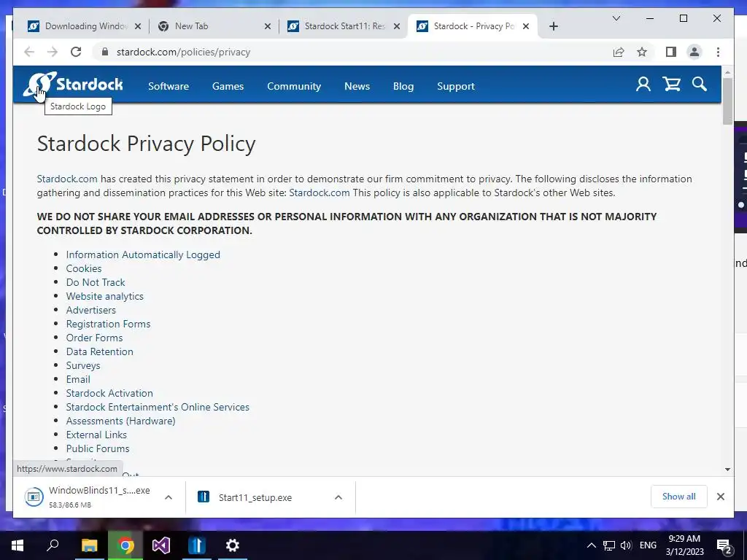Click the share page icon
Screen dimensions: 747x560
pos(619,52)
